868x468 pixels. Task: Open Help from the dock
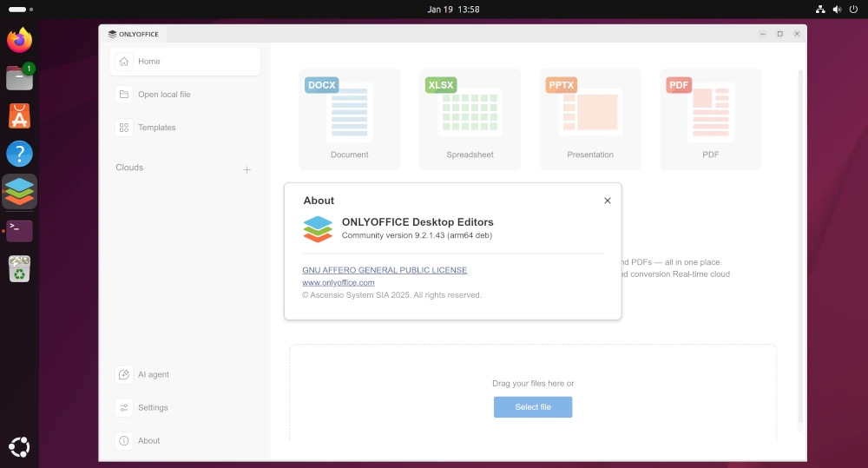(19, 154)
